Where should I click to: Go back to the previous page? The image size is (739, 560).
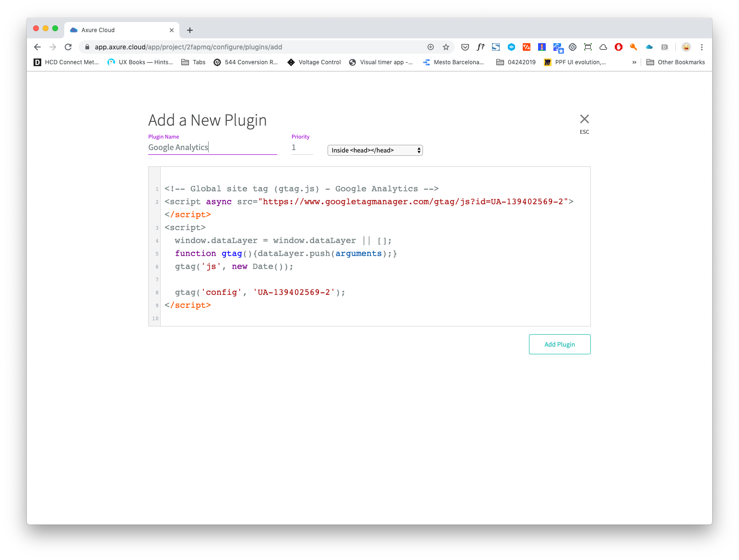pyautogui.click(x=37, y=47)
